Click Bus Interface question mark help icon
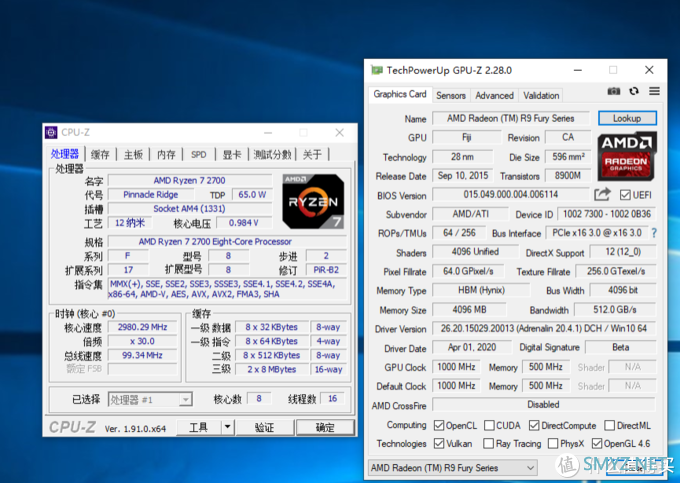 click(654, 233)
